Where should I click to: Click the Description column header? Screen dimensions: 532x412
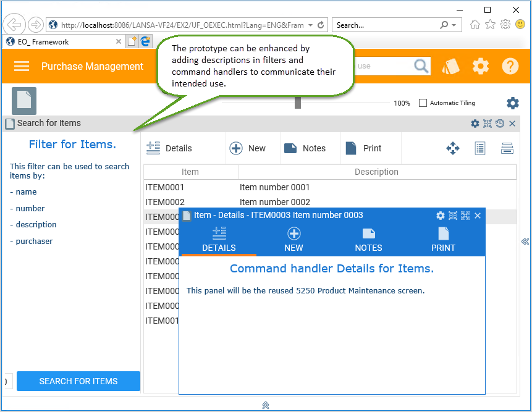pos(377,172)
